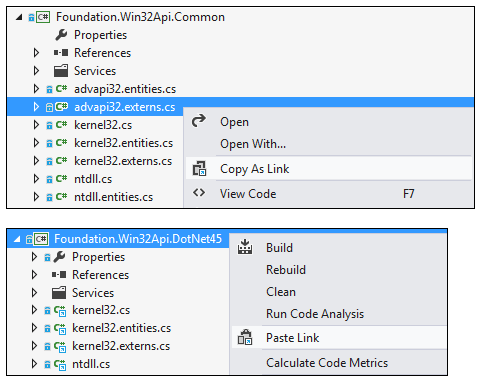This screenshot has width=487, height=384.
Task: Collapse the Foundation.Win32Api.Common project
Action: pyautogui.click(x=19, y=17)
